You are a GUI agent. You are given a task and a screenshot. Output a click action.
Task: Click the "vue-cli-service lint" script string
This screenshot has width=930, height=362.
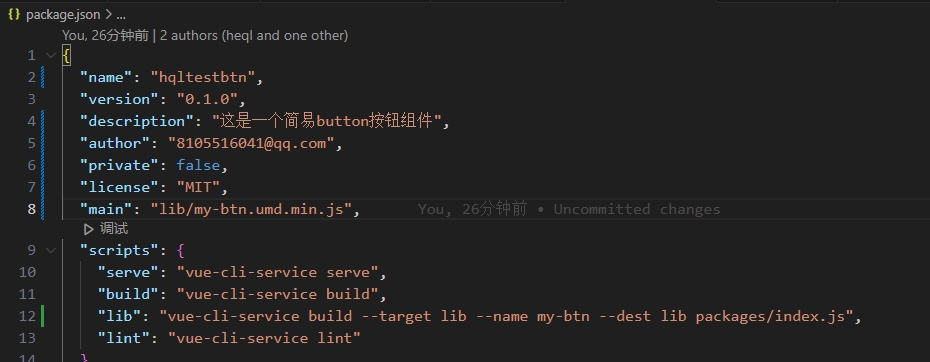click(x=264, y=338)
